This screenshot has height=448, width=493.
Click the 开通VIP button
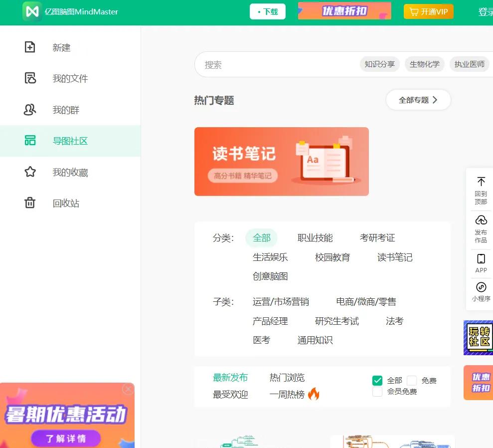pos(428,11)
